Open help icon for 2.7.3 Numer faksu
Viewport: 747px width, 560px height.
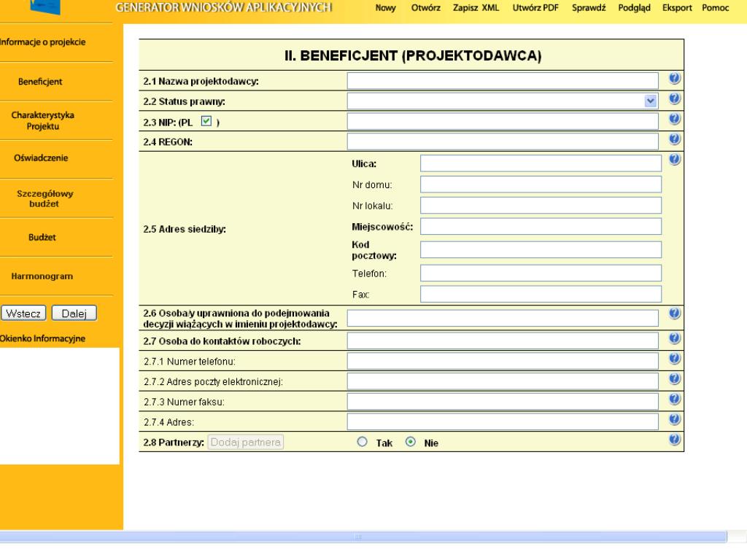click(x=674, y=399)
